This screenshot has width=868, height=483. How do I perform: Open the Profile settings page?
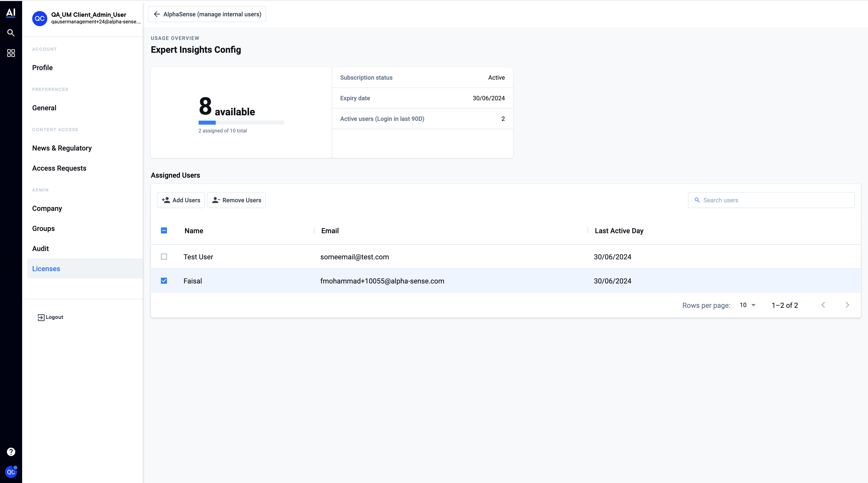42,68
